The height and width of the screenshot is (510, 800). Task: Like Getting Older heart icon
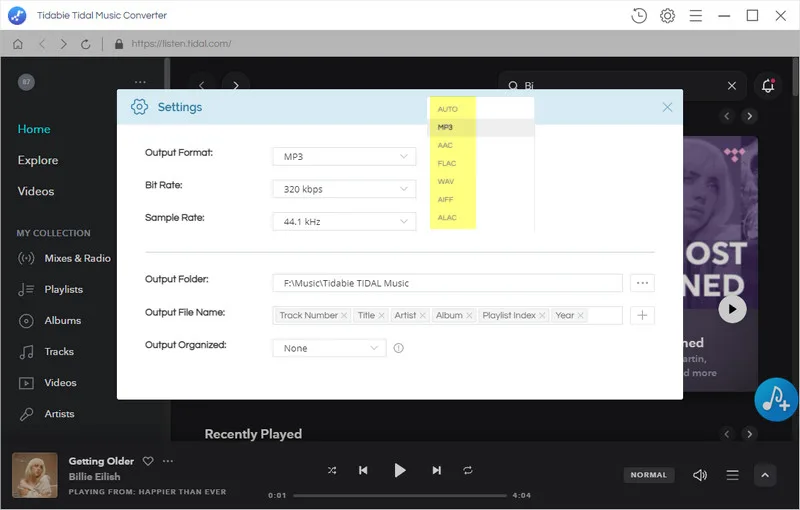pos(148,461)
